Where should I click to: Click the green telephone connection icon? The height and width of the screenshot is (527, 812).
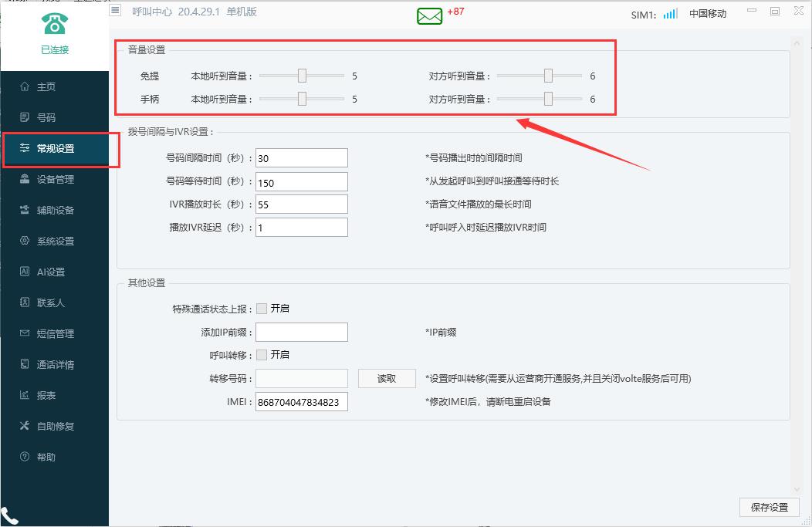coord(54,23)
